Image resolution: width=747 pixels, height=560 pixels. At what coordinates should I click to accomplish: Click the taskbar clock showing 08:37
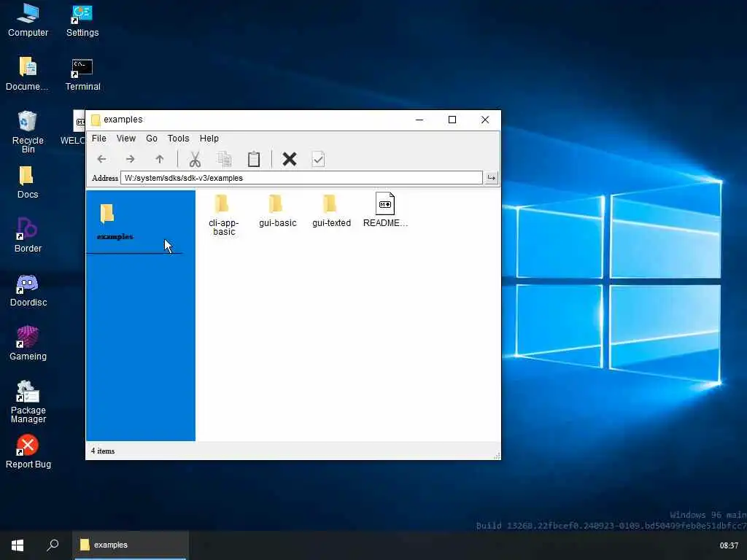pos(729,545)
